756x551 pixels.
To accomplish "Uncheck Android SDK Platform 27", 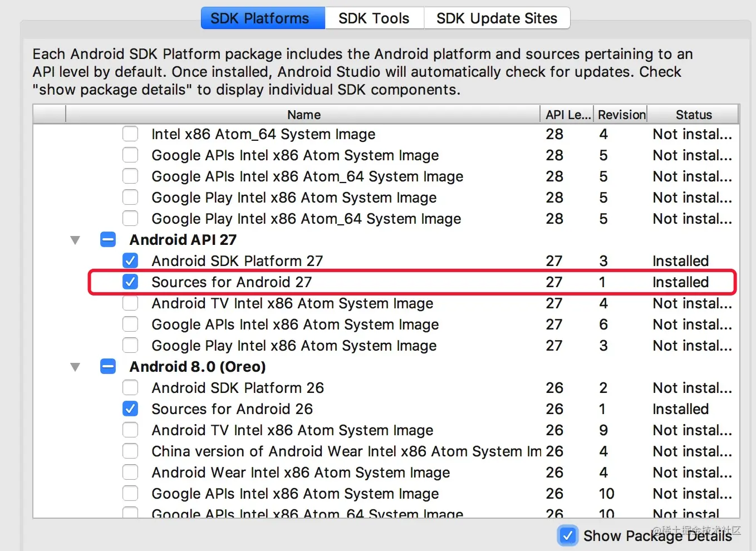I will [x=130, y=261].
